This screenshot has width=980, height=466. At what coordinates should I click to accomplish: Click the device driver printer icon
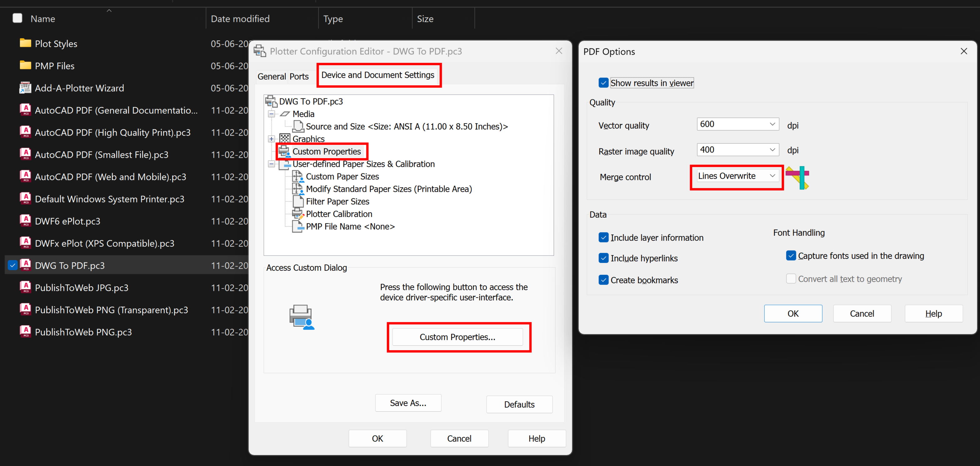(x=302, y=317)
